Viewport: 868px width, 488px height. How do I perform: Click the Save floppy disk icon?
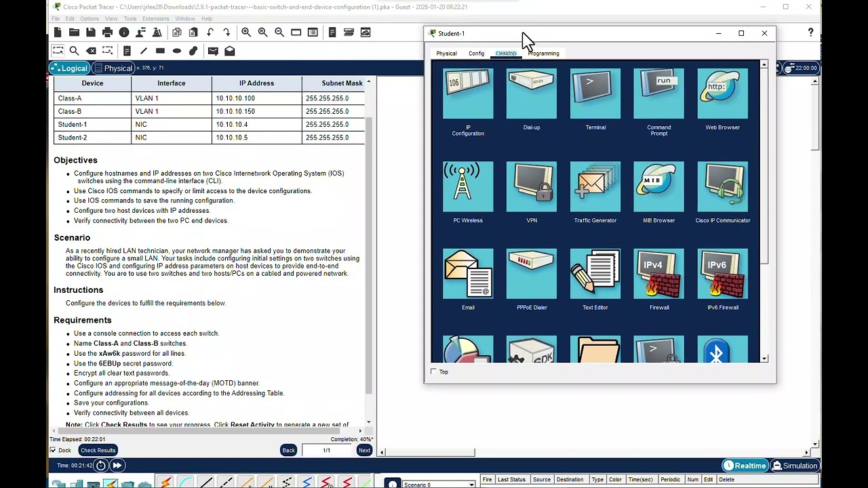(91, 33)
